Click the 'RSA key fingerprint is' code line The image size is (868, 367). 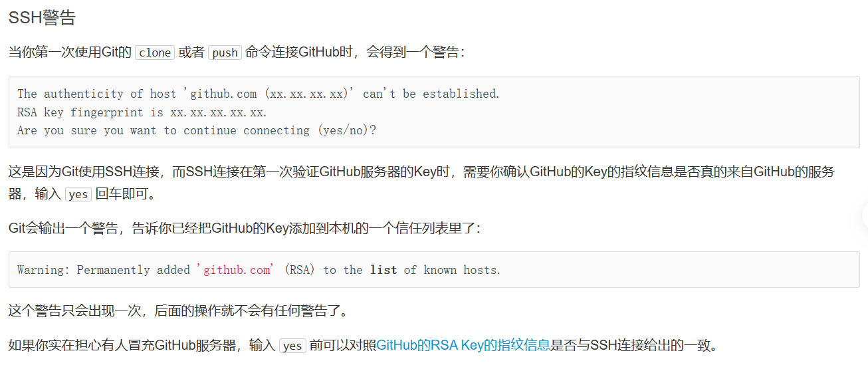coord(142,112)
